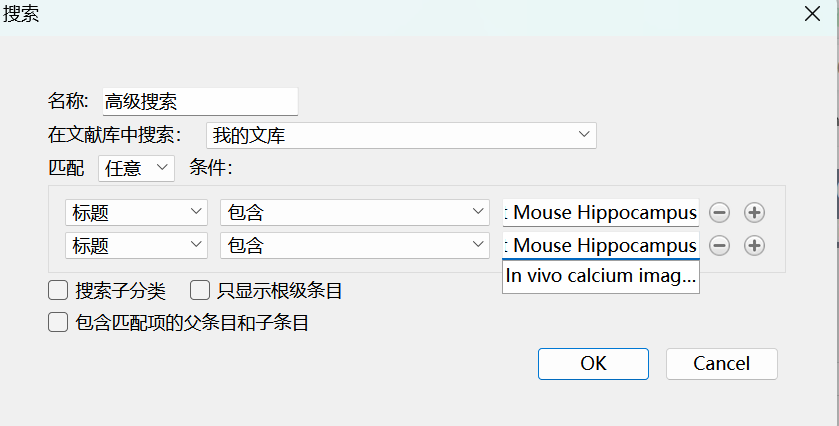Focus the first row's search value field
The width and height of the screenshot is (839, 426).
pyautogui.click(x=600, y=212)
